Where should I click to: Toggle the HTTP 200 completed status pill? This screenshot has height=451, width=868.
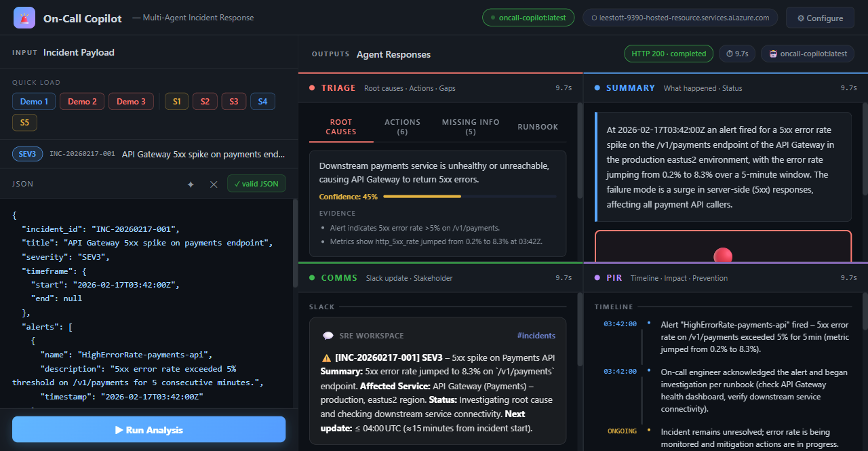pos(669,53)
